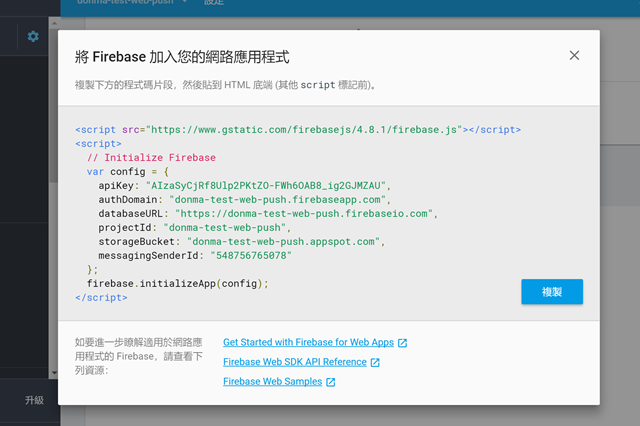The height and width of the screenshot is (426, 640).
Task: Click the 升級 upgrade item in sidebar
Action: pyautogui.click(x=34, y=400)
